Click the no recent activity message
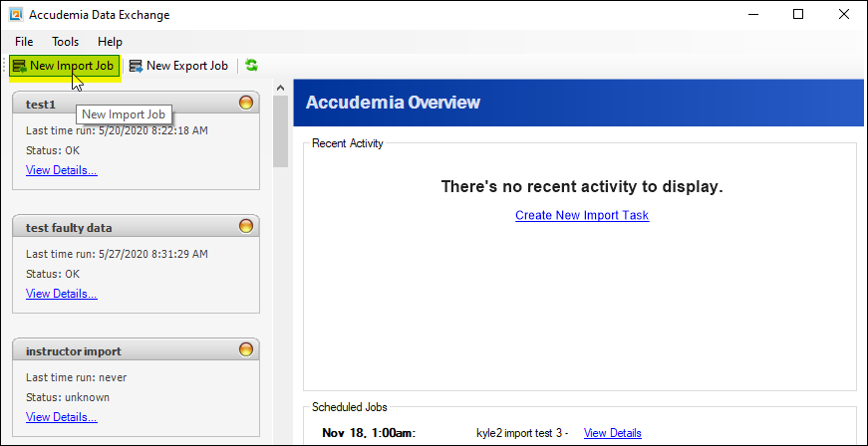This screenshot has width=868, height=446. tap(582, 187)
